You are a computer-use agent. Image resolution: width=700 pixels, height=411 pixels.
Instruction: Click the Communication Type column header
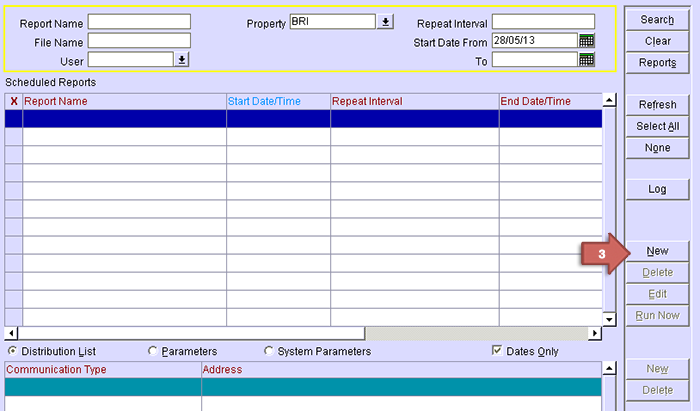pos(103,369)
